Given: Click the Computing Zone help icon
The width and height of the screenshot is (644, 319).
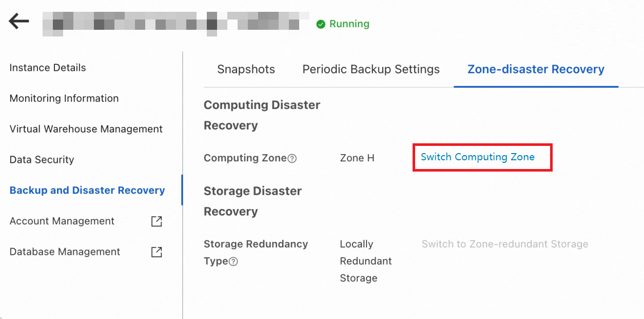Looking at the screenshot, I should pyautogui.click(x=292, y=159).
